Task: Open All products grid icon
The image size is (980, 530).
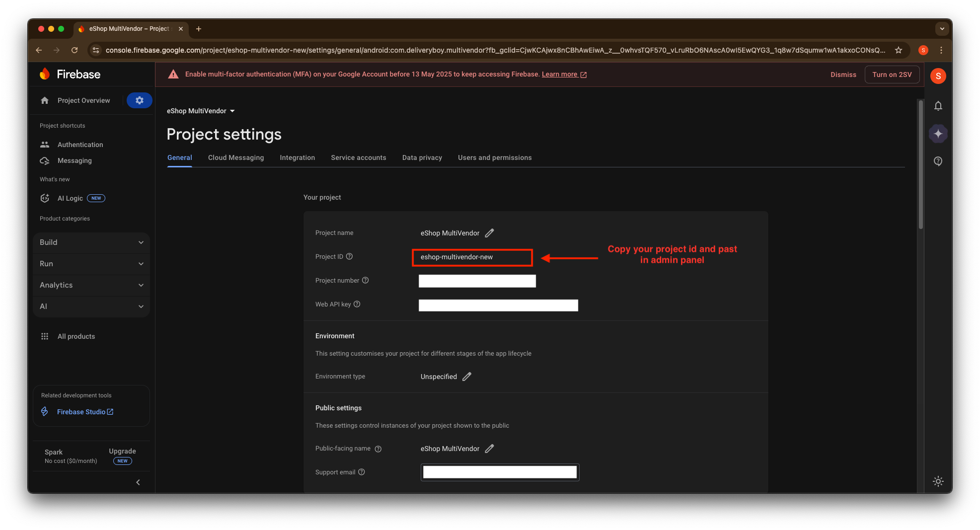Action: tap(45, 336)
